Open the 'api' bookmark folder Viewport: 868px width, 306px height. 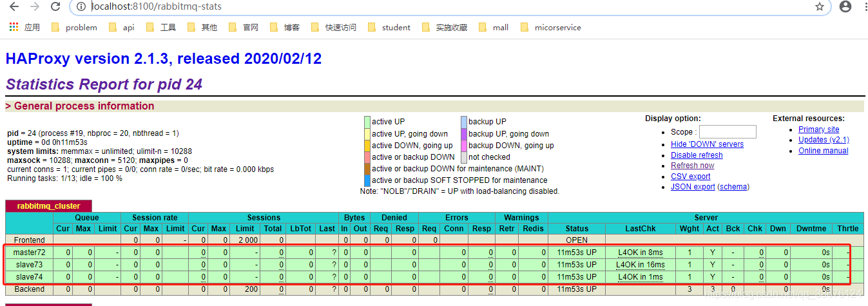(121, 27)
